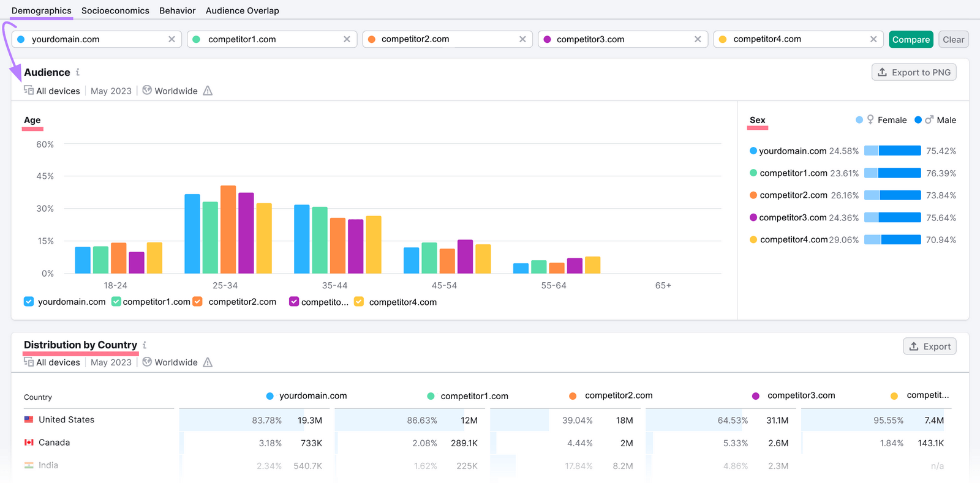Remove competitor4.com using its X icon
Screen dimensions: 980x483
873,39
